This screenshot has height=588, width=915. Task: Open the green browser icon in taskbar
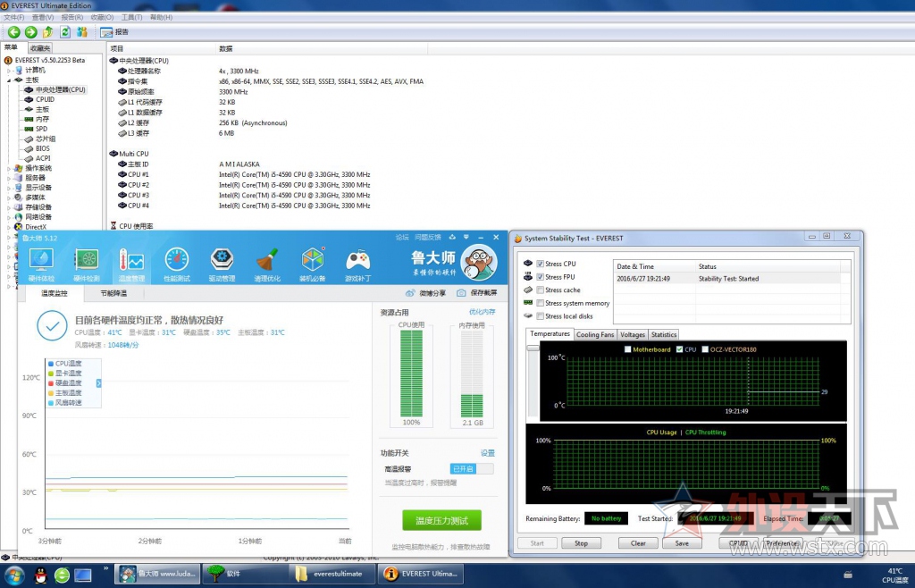(x=62, y=575)
